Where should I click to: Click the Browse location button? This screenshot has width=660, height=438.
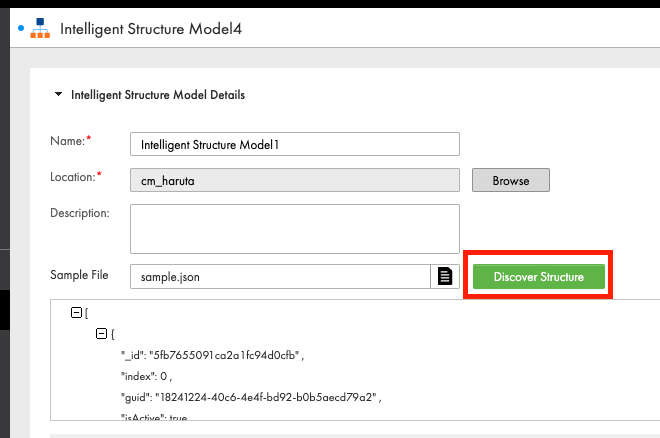tap(511, 181)
